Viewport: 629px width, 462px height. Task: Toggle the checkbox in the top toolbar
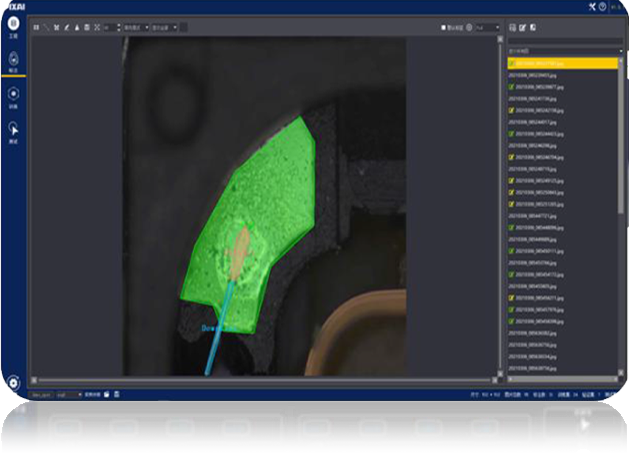(x=444, y=27)
